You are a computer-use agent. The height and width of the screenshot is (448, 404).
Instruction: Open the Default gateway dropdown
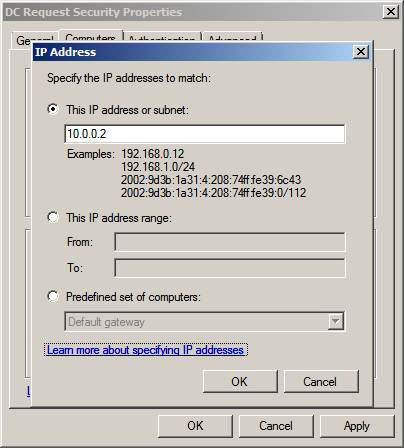click(335, 321)
